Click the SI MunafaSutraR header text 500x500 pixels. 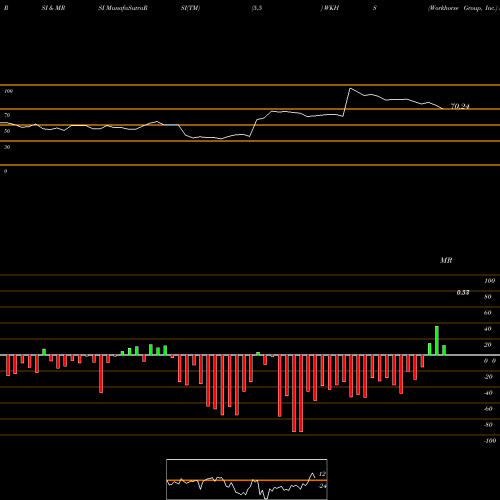123,8
